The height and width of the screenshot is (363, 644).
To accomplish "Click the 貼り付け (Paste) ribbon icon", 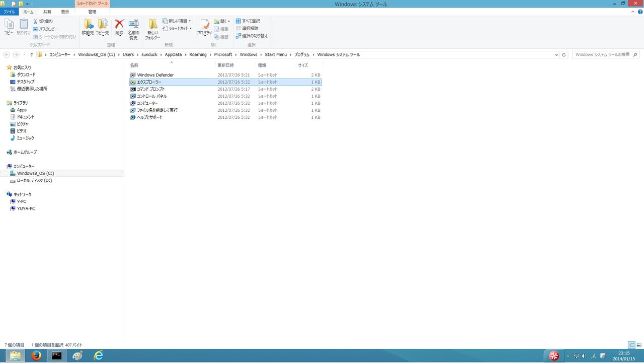I will click(x=24, y=27).
